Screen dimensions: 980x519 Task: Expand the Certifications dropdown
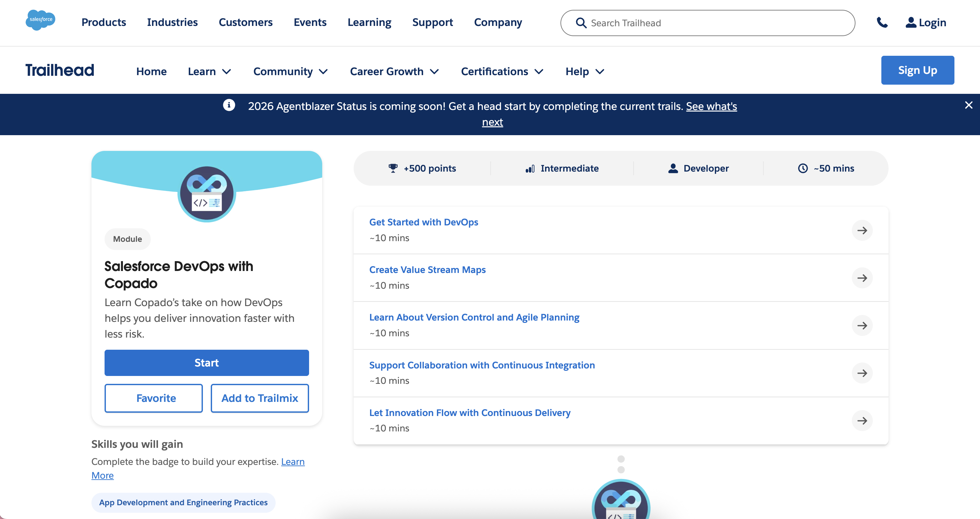tap(502, 71)
